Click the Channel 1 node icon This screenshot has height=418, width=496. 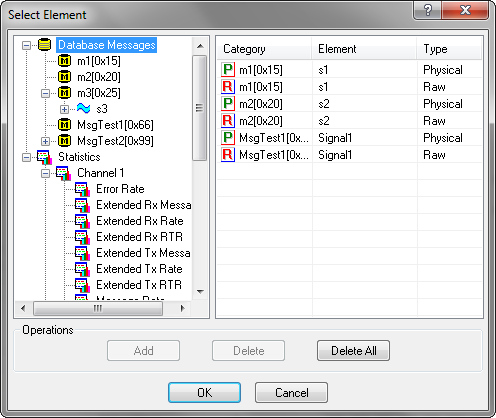pyautogui.click(x=63, y=173)
